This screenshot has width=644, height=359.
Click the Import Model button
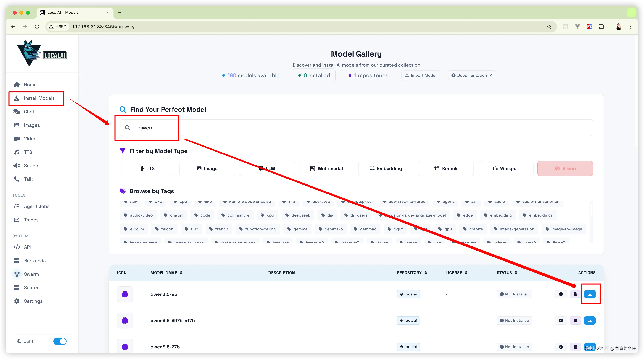pos(420,75)
